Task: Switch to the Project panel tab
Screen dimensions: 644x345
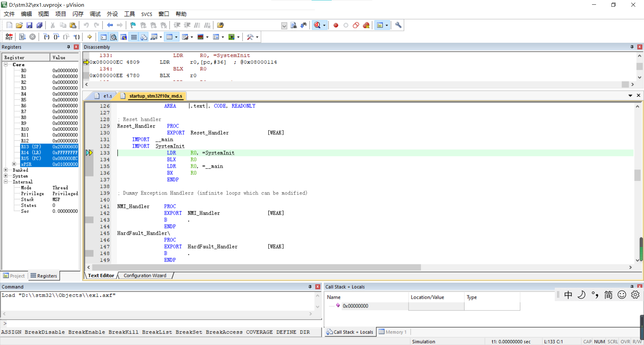Action: click(x=14, y=276)
